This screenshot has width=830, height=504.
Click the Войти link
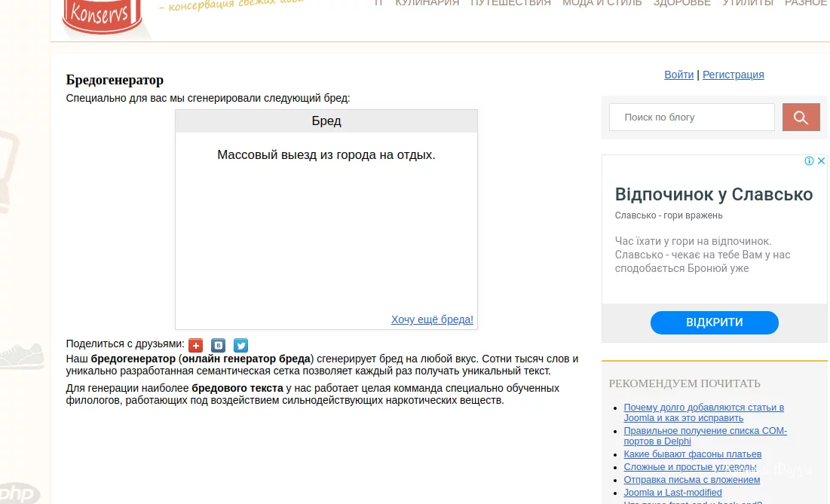678,75
